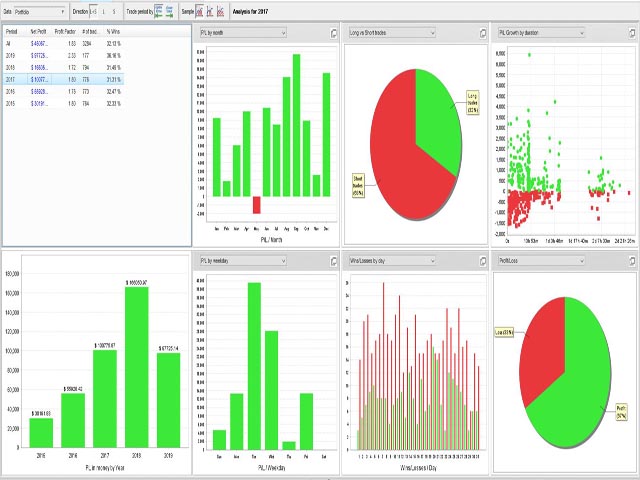This screenshot has width=640, height=480.
Task: Click the Analysis for 2017 title text
Action: (x=250, y=12)
